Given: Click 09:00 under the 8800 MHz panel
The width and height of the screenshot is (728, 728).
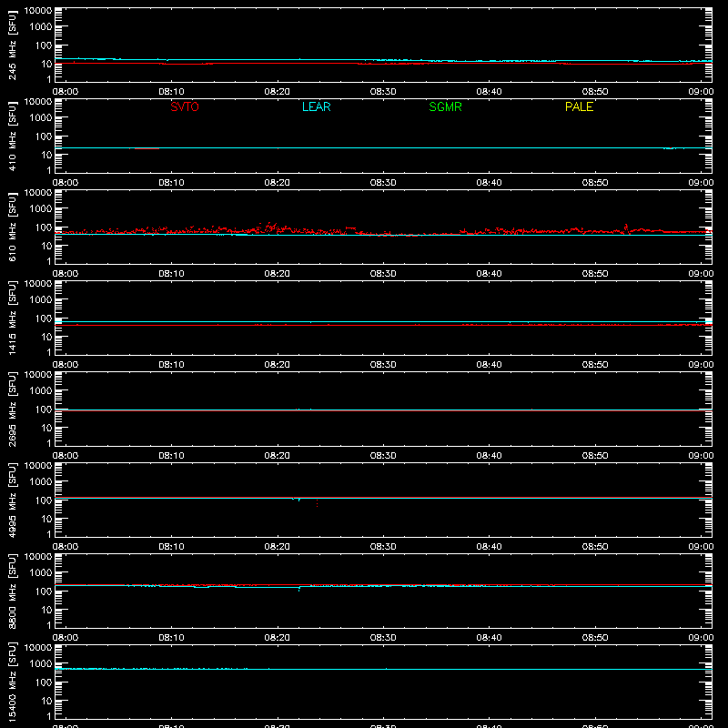Looking at the screenshot, I should (x=701, y=638).
